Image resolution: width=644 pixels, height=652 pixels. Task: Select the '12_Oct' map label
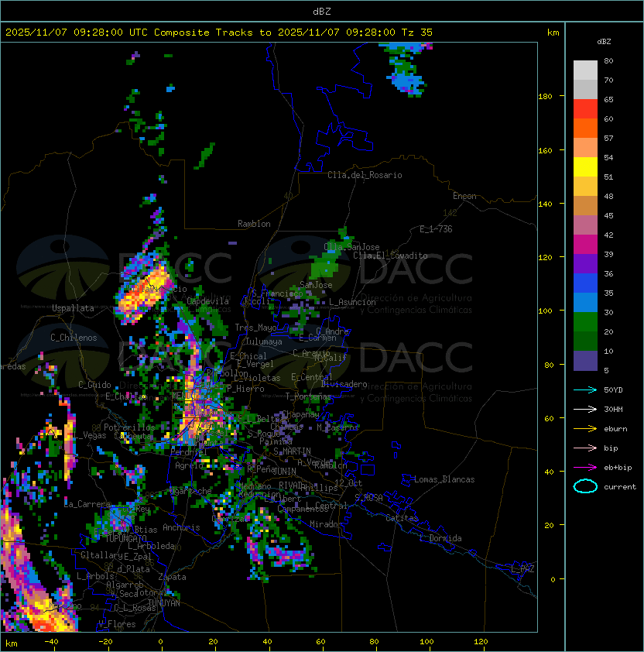pos(348,483)
